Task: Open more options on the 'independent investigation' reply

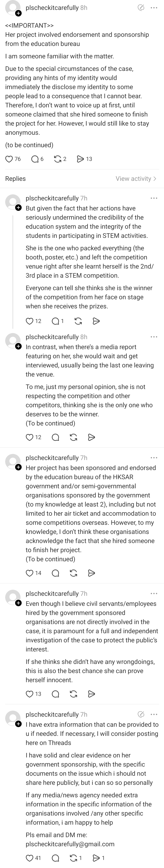Action: point(154,594)
